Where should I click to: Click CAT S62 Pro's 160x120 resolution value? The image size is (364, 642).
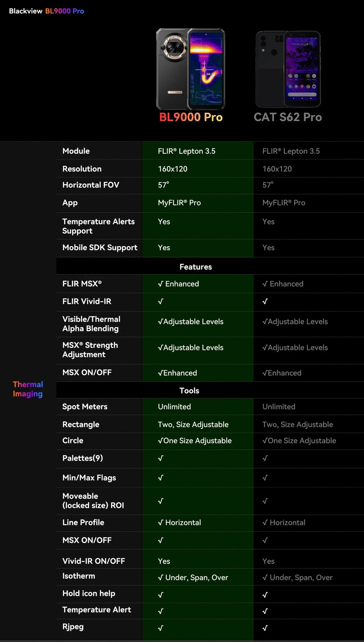[277, 169]
